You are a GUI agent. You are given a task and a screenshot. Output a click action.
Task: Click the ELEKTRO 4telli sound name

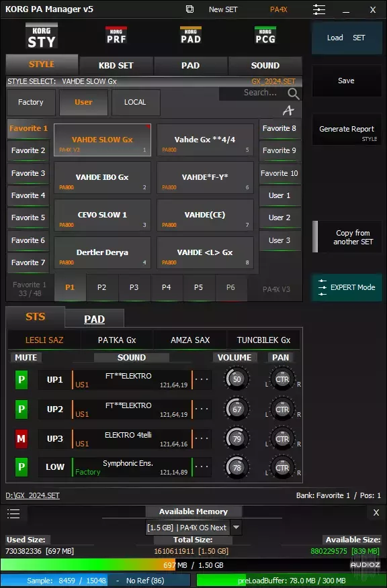click(x=128, y=435)
